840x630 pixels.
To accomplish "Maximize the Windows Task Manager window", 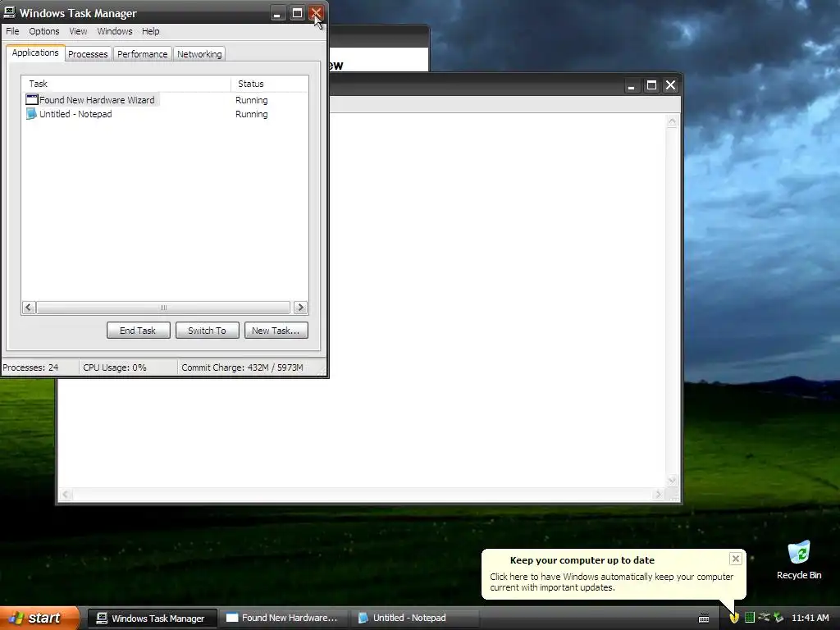I will (297, 13).
